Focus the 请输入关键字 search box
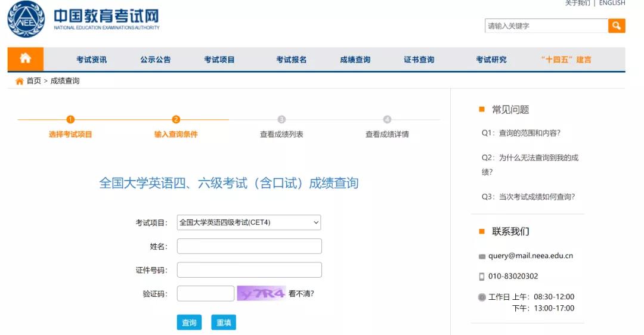Viewport: 644px width, 335px height. 546,26
